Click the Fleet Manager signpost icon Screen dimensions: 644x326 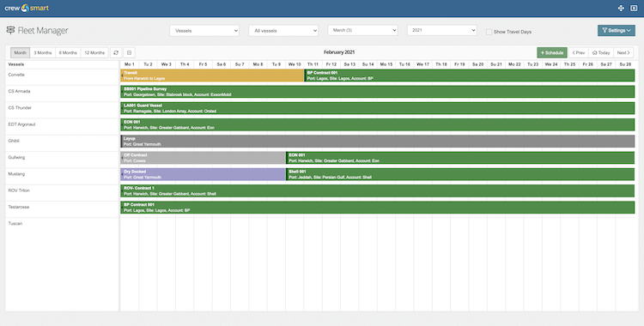click(x=10, y=30)
